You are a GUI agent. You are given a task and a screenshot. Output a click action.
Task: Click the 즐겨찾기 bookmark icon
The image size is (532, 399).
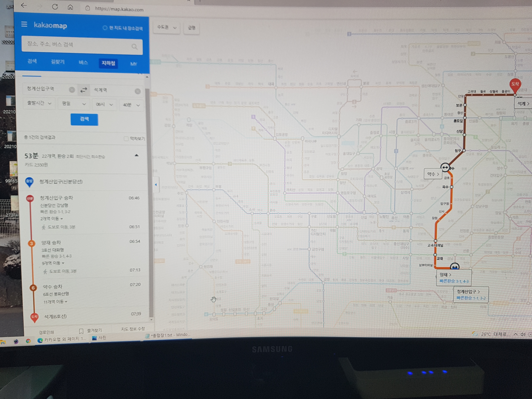coord(81,331)
